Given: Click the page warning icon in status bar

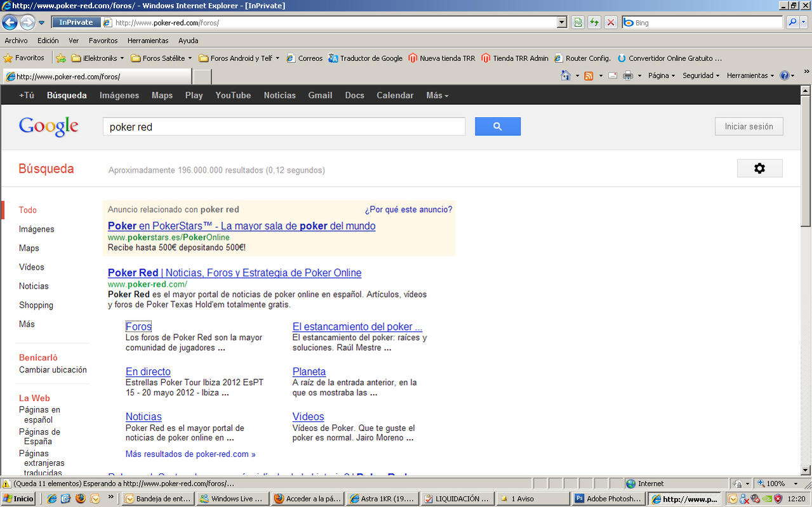Looking at the screenshot, I should pos(6,484).
